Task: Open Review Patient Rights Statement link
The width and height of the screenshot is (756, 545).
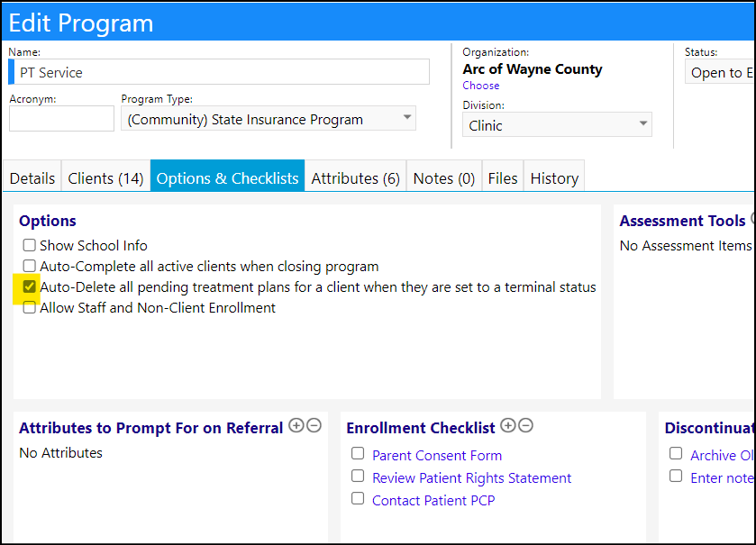Action: (x=471, y=478)
